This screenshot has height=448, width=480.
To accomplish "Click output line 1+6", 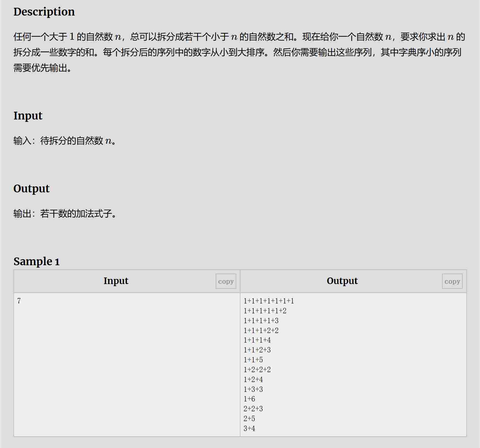I will point(249,399).
